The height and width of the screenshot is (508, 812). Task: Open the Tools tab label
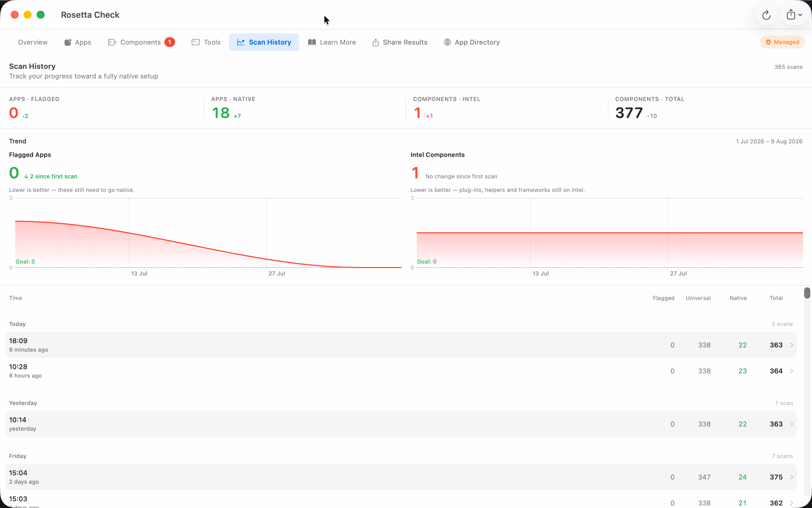212,42
